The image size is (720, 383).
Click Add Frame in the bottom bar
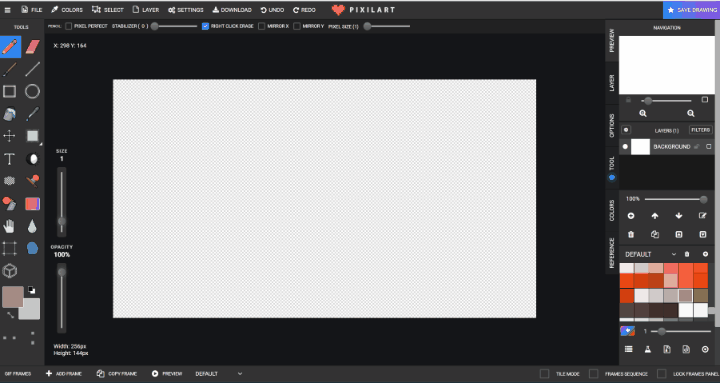64,374
